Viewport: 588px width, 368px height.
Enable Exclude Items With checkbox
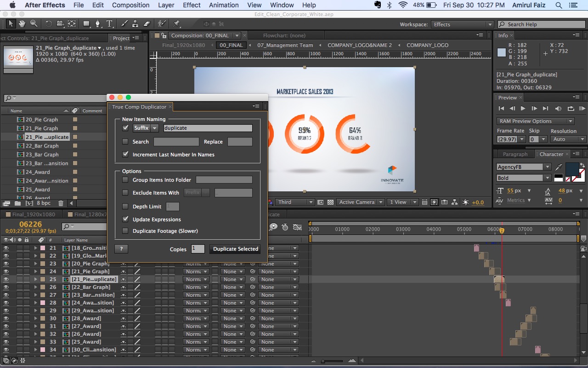click(125, 193)
